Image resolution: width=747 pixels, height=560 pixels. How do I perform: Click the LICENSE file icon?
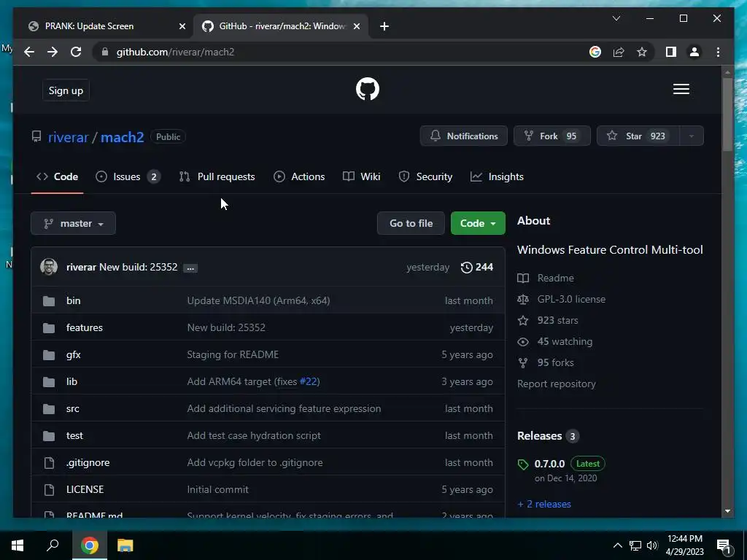[49, 489]
